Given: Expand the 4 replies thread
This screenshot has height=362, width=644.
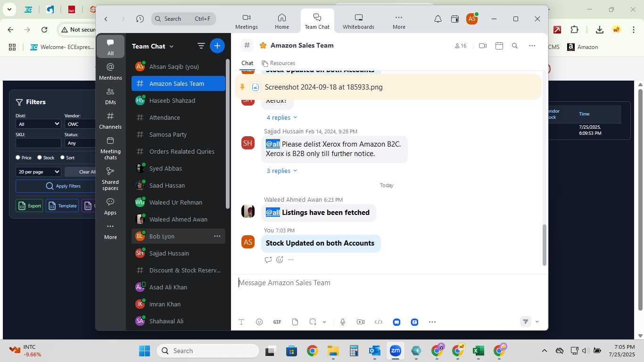Looking at the screenshot, I should coord(282,117).
